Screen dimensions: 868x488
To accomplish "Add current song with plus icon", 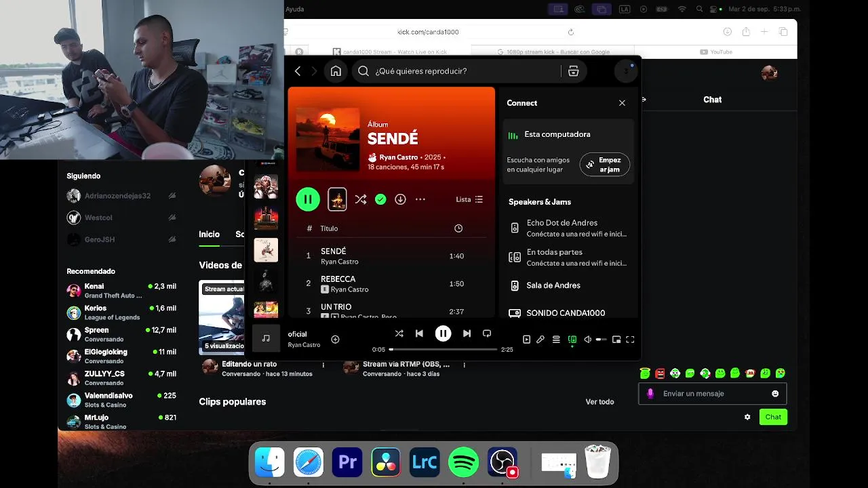I will pos(335,339).
